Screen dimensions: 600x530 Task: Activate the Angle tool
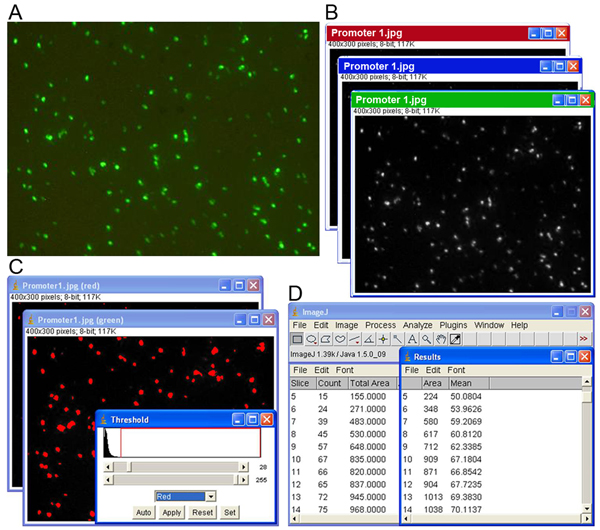pos(368,340)
